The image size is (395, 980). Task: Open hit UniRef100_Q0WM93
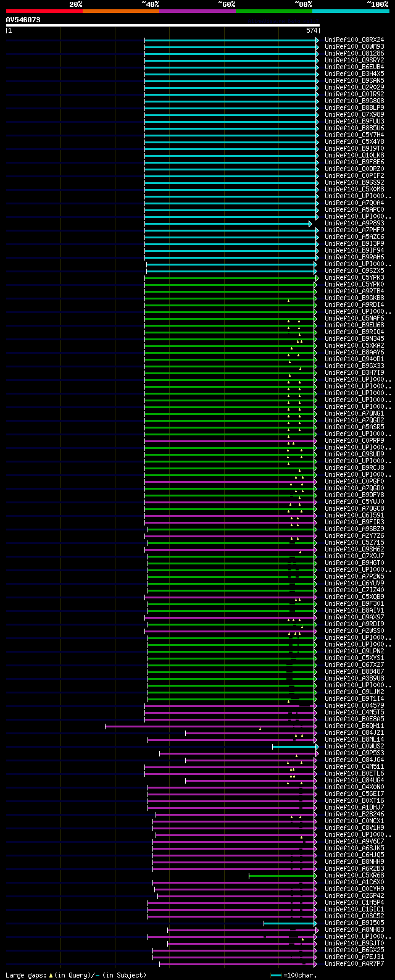pyautogui.click(x=355, y=46)
